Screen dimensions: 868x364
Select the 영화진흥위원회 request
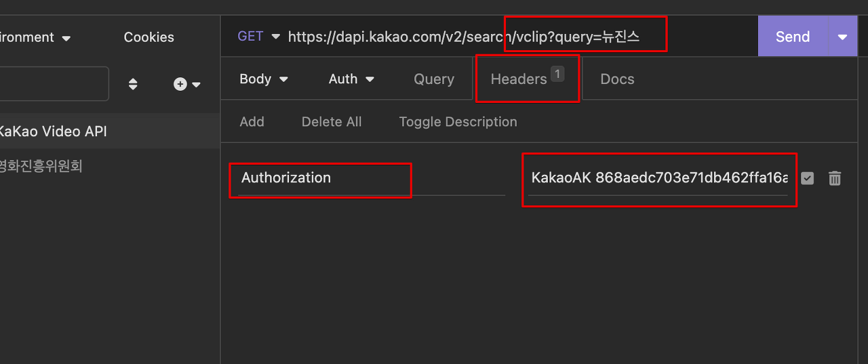(110, 166)
